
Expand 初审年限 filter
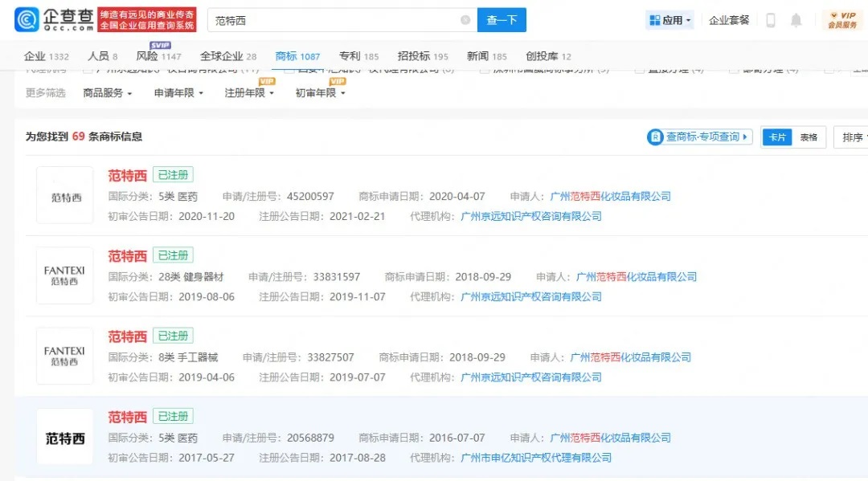[x=320, y=93]
